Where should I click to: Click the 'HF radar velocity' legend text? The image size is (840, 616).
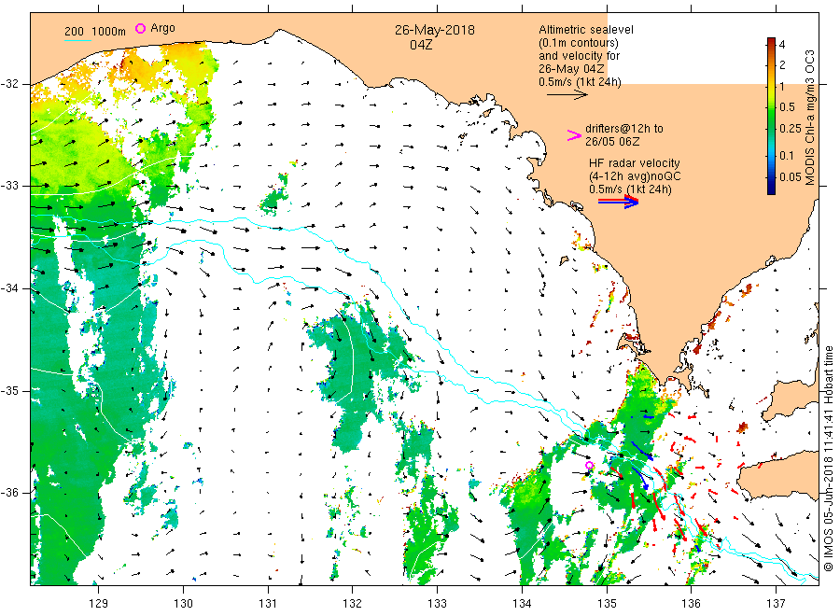point(635,163)
